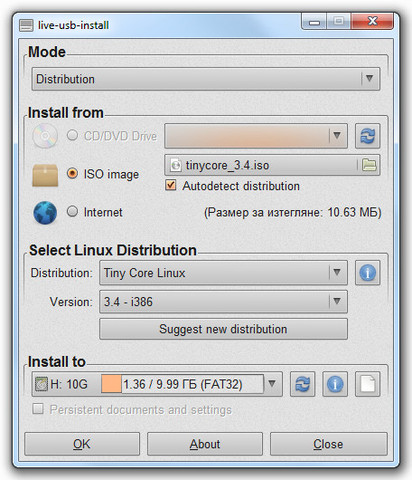Open the Mode dropdown showing Distribution
The height and width of the screenshot is (480, 412).
206,79
